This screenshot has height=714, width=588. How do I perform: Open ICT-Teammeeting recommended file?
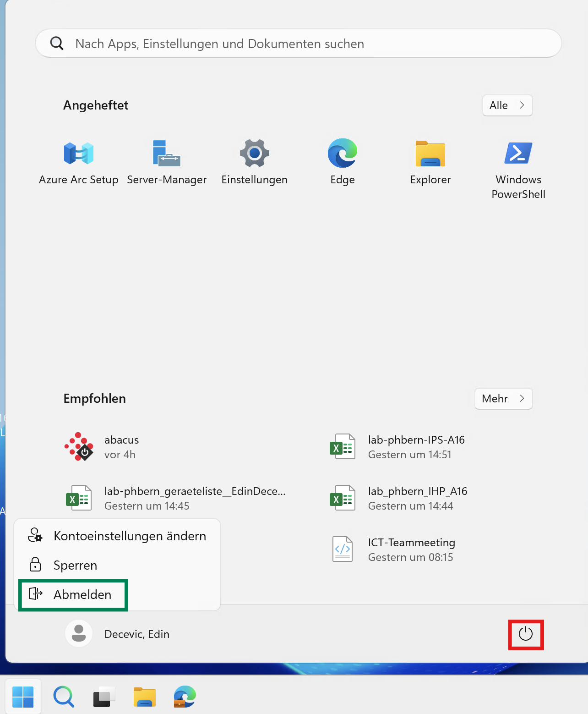pyautogui.click(x=394, y=549)
